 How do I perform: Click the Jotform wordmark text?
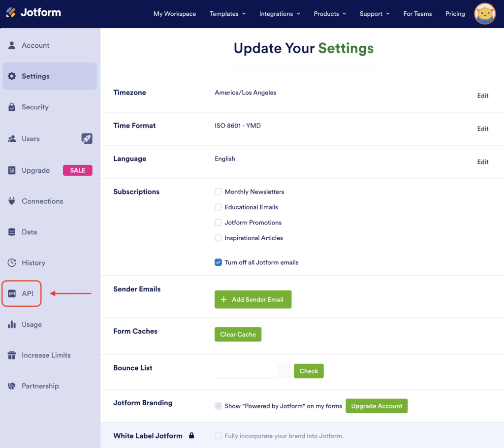(x=40, y=12)
